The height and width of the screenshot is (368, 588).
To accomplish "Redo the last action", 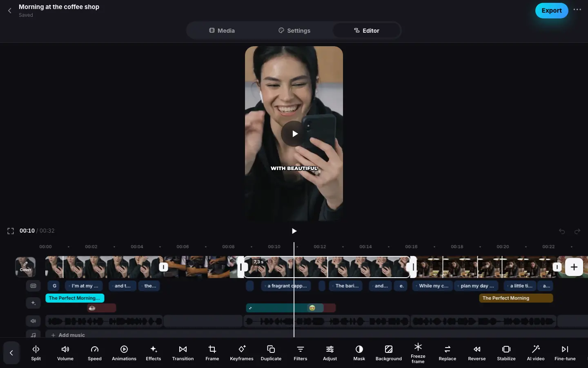I will 577,231.
